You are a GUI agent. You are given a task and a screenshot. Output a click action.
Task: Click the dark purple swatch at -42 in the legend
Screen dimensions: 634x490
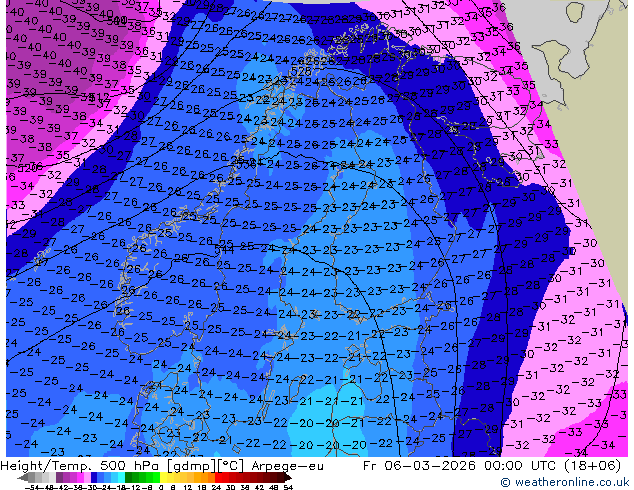(x=59, y=478)
